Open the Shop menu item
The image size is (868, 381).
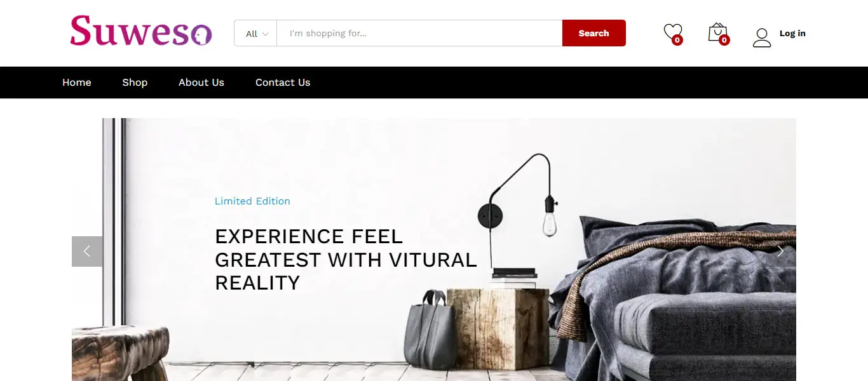135,83
